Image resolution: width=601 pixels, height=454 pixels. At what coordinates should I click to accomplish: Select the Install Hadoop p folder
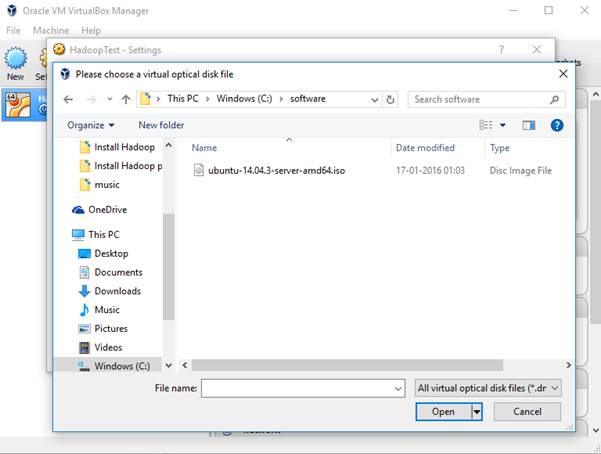[121, 166]
